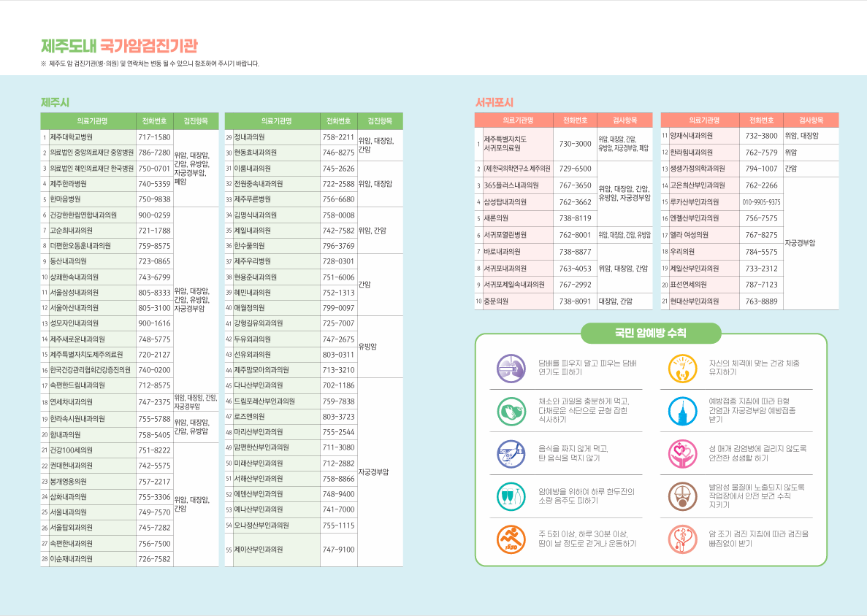The height and width of the screenshot is (616, 867).
Task: Click the yellow weight scale icon
Action: click(x=683, y=368)
